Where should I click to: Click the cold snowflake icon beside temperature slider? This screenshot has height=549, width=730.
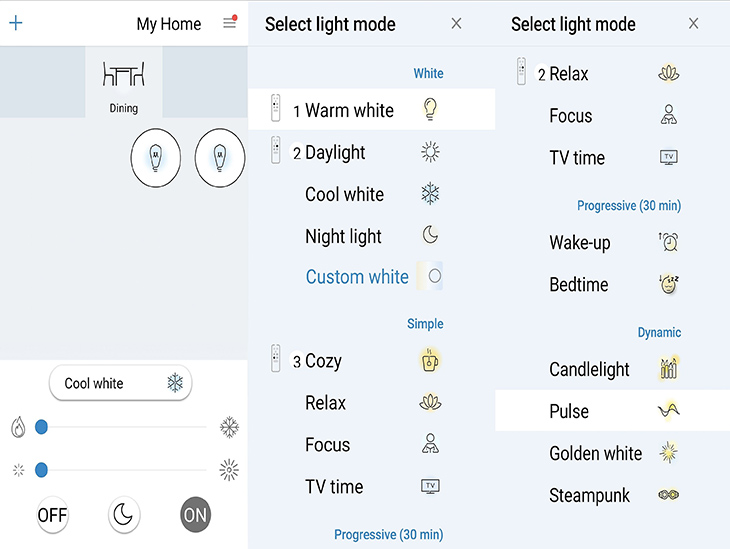pyautogui.click(x=229, y=427)
